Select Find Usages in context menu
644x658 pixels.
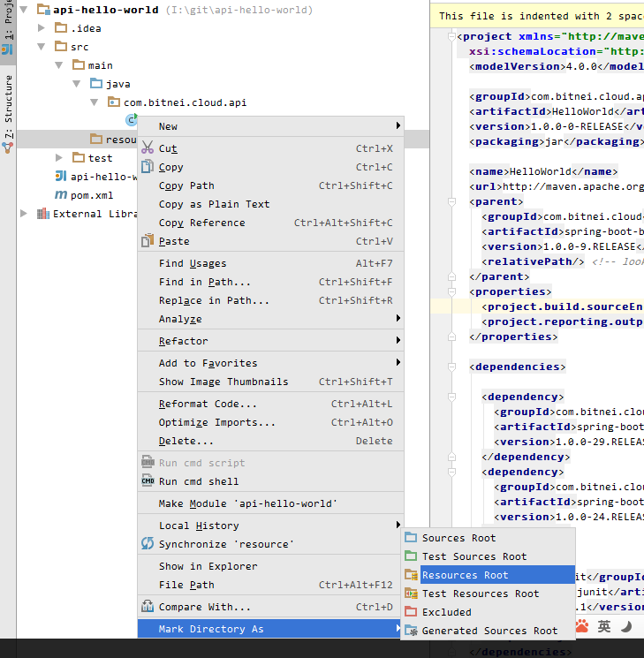(x=271, y=263)
